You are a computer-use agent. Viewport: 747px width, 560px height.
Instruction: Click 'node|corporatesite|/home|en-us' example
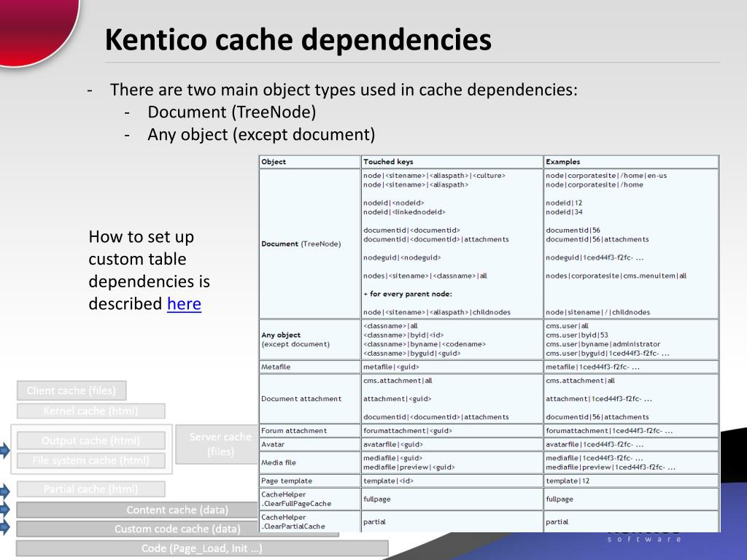point(606,176)
